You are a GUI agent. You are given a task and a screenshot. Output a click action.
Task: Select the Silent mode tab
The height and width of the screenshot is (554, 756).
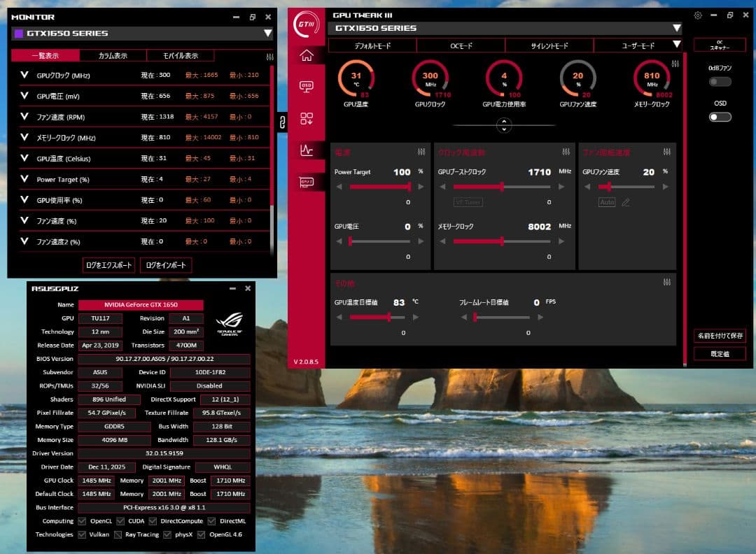549,45
